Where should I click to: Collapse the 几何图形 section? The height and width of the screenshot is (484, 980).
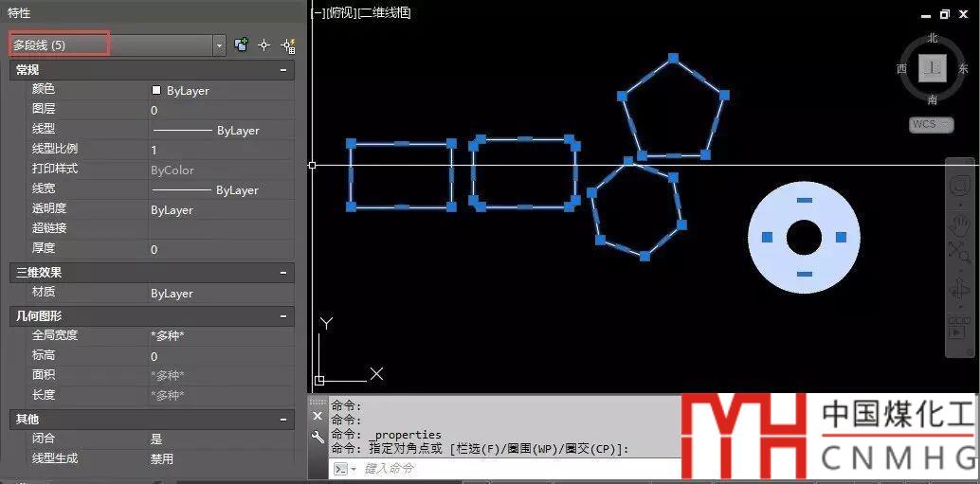click(283, 315)
